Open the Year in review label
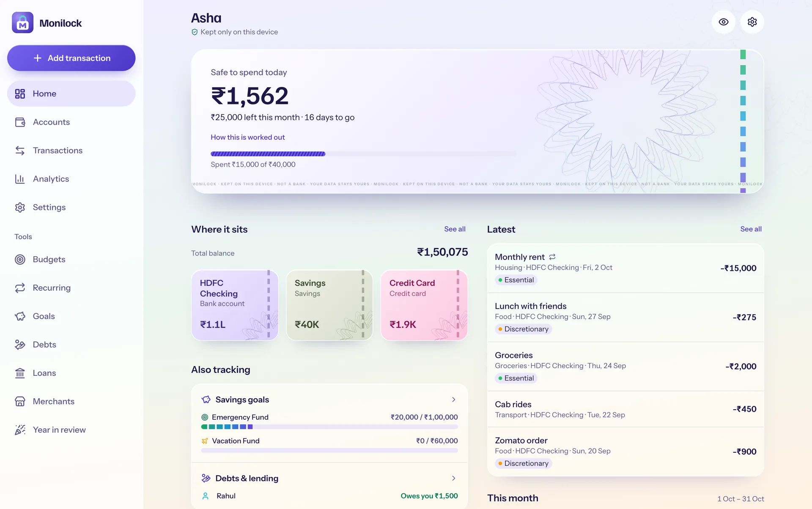The height and width of the screenshot is (509, 812). click(59, 430)
